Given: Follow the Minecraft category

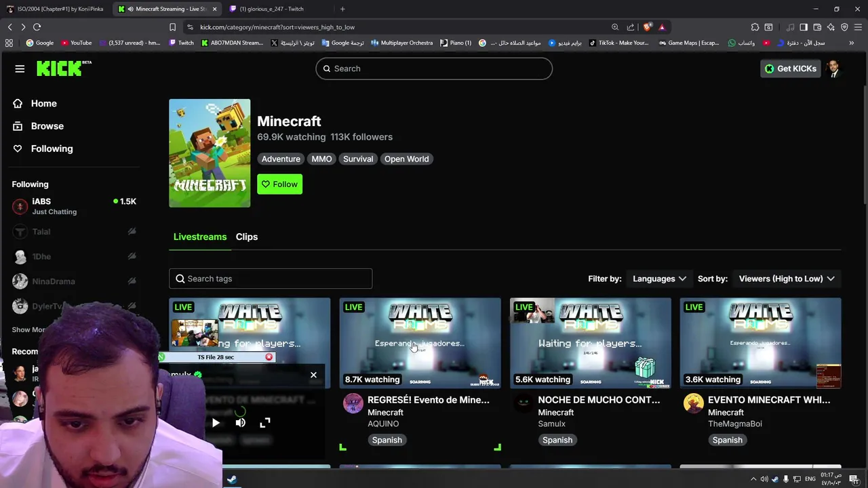Looking at the screenshot, I should [x=279, y=184].
